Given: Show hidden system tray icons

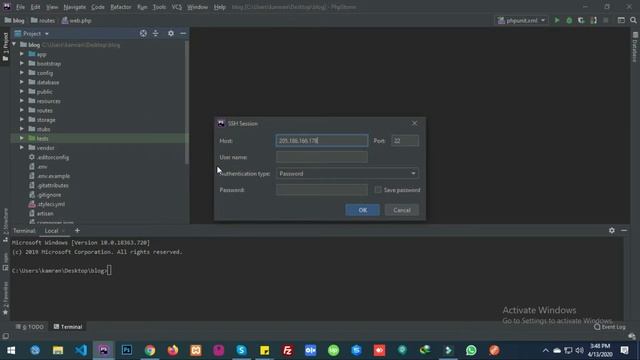Looking at the screenshot, I should [x=545, y=350].
